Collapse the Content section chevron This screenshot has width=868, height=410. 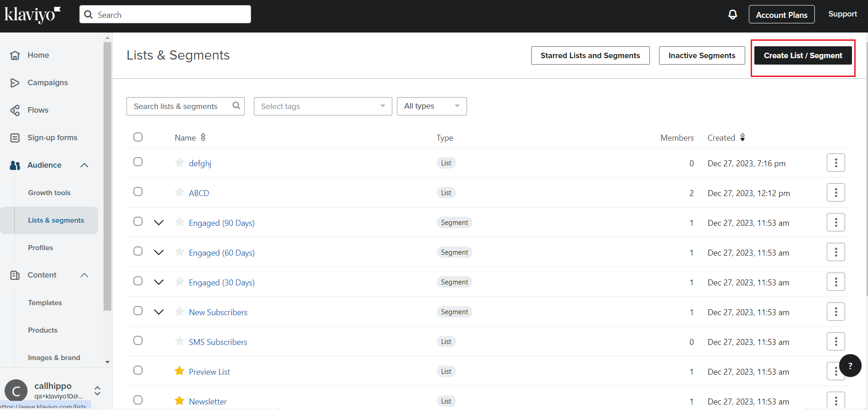(84, 275)
